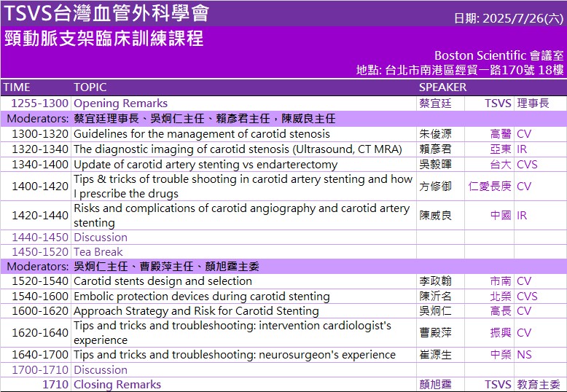Image resolution: width=567 pixels, height=392 pixels.
Task: Click hospital cell 仁愛長庚
Action: pyautogui.click(x=490, y=187)
